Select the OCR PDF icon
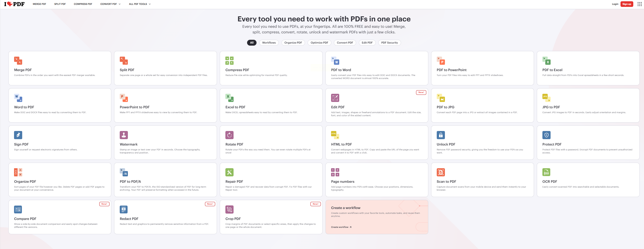This screenshot has height=249, width=644. pyautogui.click(x=546, y=172)
